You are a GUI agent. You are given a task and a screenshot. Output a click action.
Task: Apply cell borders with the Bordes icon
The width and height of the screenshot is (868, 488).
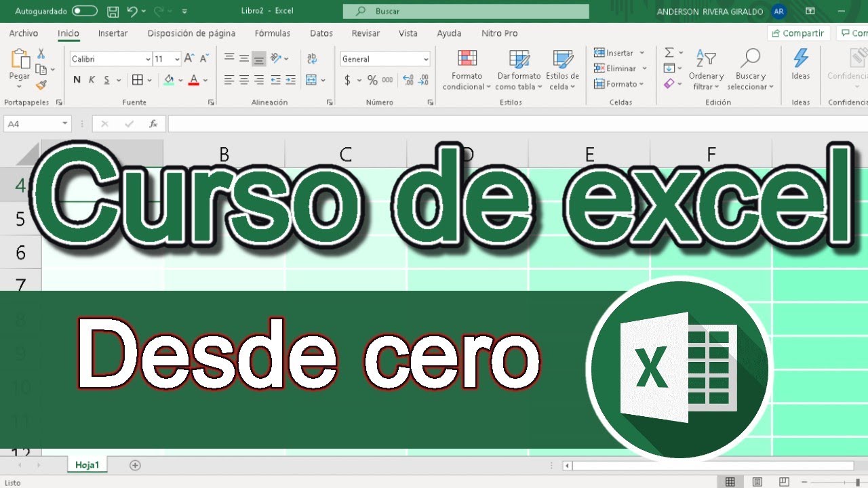138,80
